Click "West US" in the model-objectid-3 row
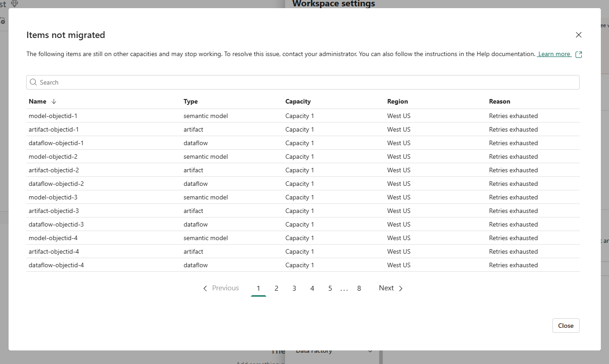 (x=399, y=197)
